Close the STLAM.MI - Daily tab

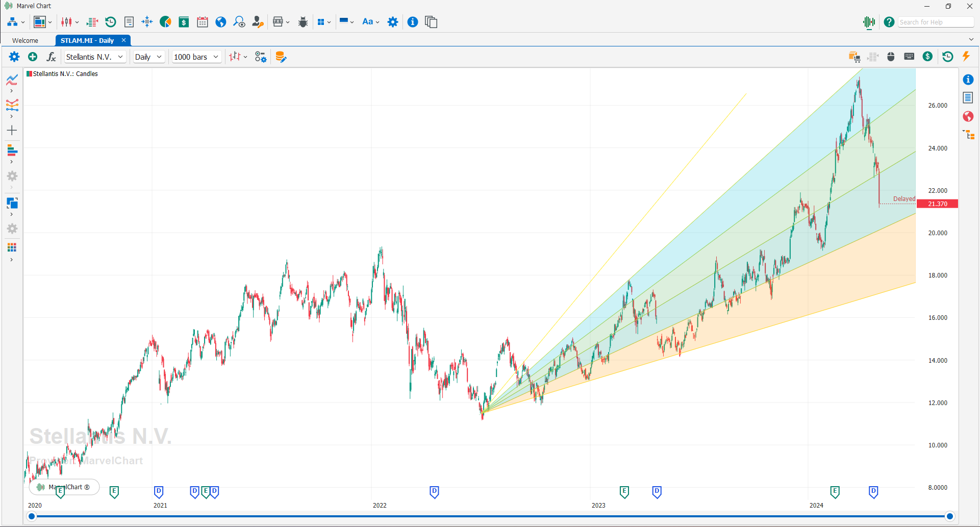[123, 40]
